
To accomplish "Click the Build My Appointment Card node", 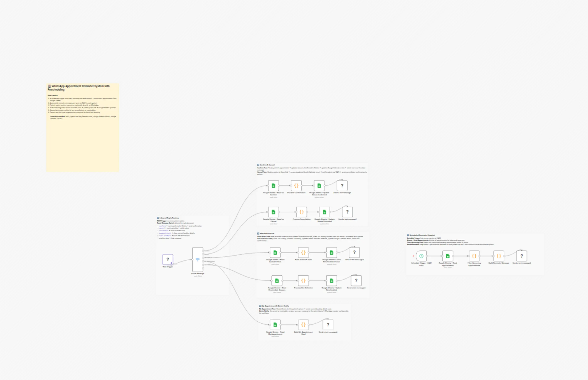I will coord(303,325).
